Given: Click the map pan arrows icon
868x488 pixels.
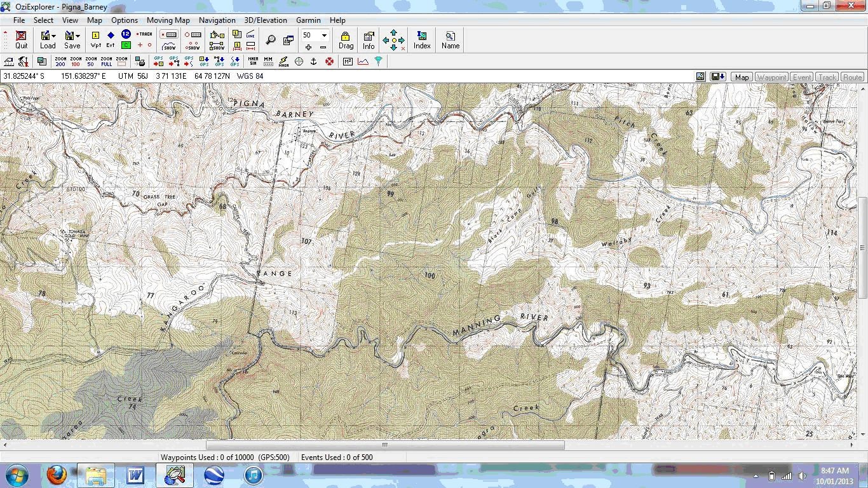Looking at the screenshot, I should pos(393,40).
